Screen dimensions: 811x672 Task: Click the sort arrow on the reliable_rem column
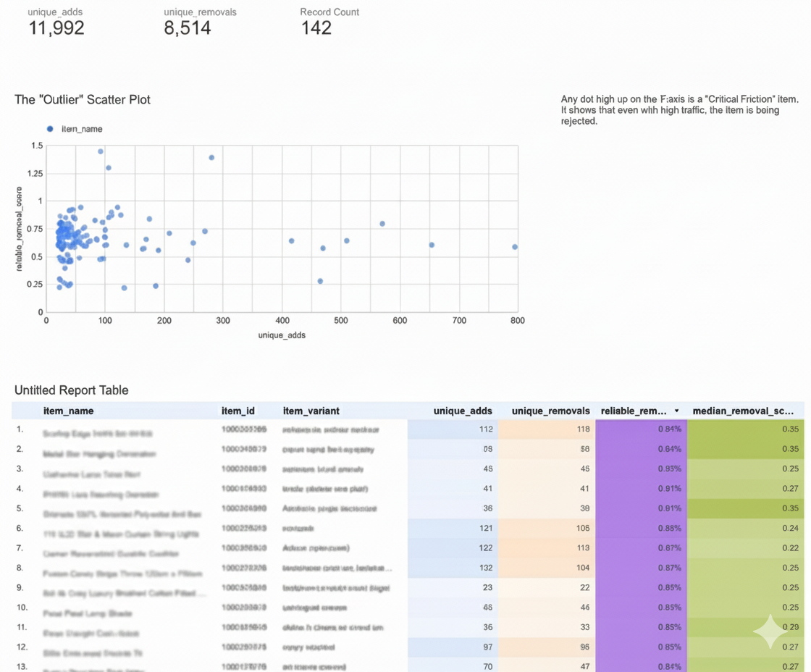coord(676,411)
